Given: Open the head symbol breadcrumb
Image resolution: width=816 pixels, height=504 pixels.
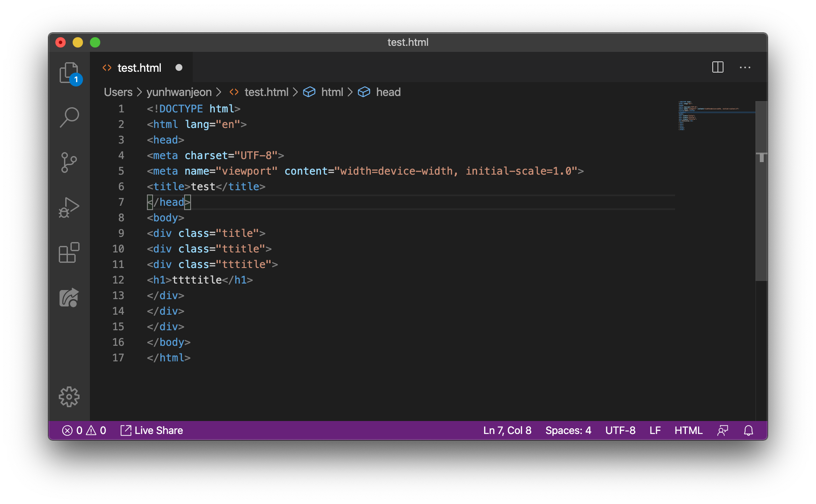Looking at the screenshot, I should tap(379, 92).
